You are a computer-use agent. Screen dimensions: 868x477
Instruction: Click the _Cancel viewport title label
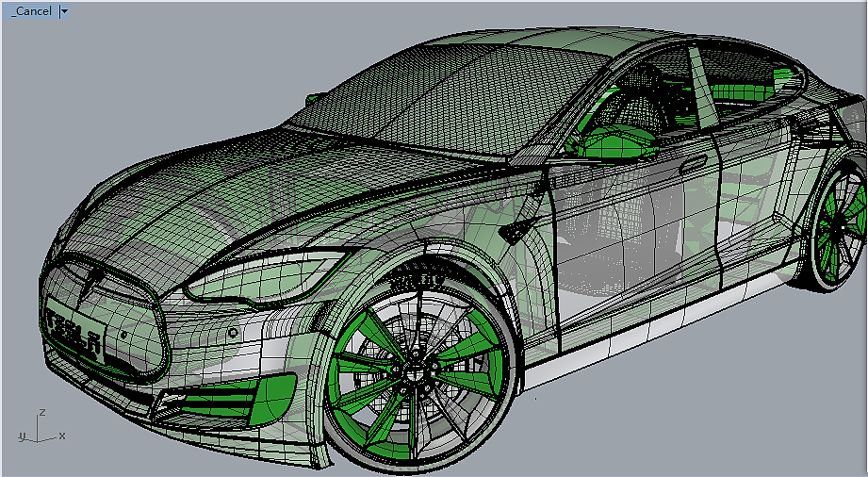[x=31, y=11]
